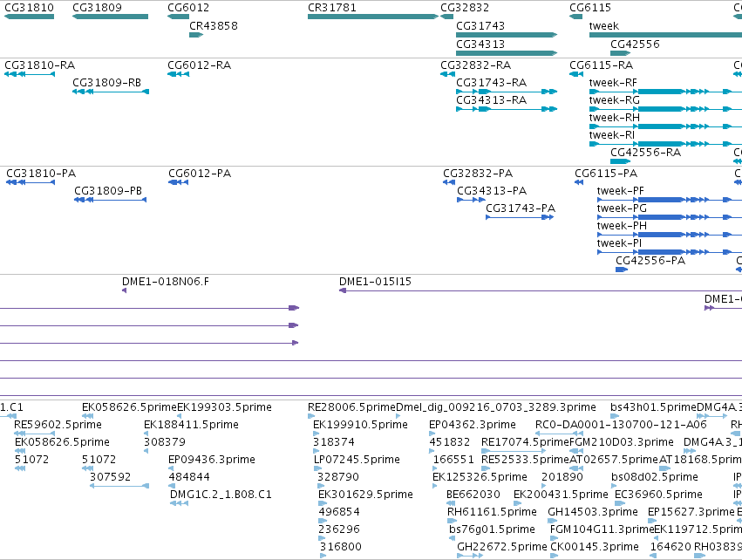Click the CG34313 gene bar glyph
Viewport: 742px width, 560px height.
pyautogui.click(x=507, y=53)
